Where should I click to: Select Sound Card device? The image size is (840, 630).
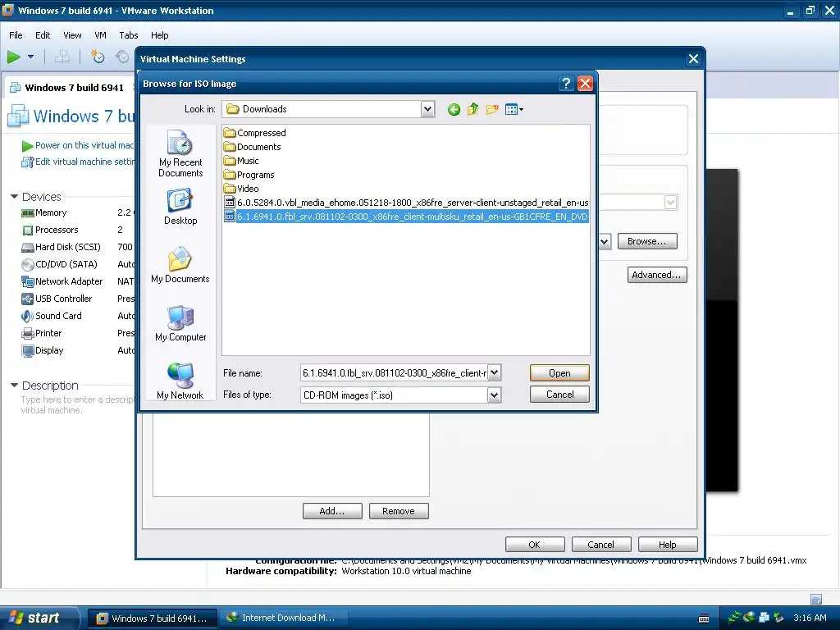(76, 316)
